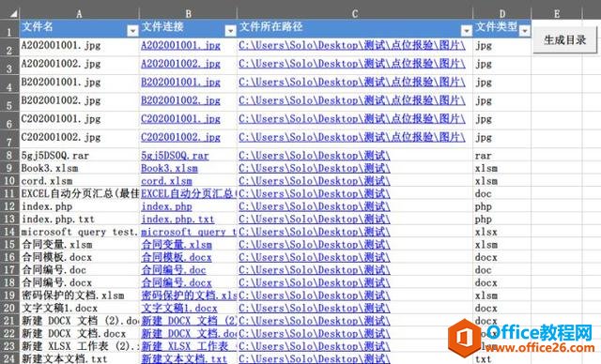Open the 合同模板.docx file link
Viewport: 601px width, 364px height.
[177, 257]
